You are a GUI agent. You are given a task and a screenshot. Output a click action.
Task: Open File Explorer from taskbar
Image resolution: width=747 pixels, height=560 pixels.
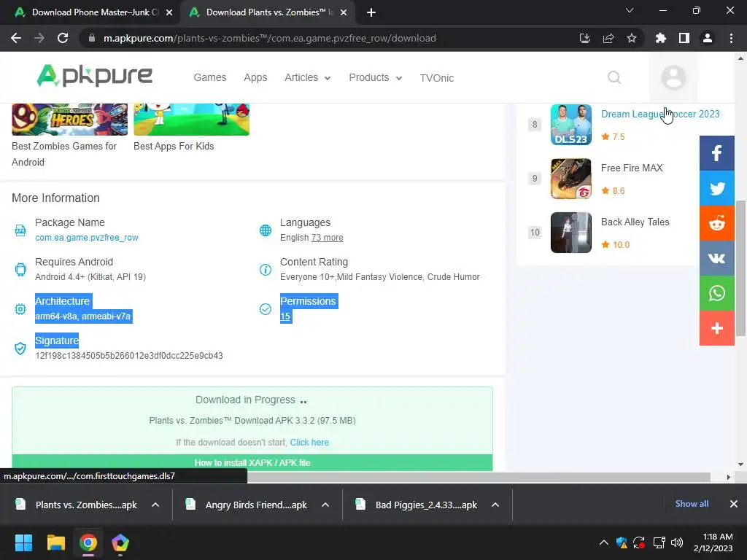tap(55, 542)
